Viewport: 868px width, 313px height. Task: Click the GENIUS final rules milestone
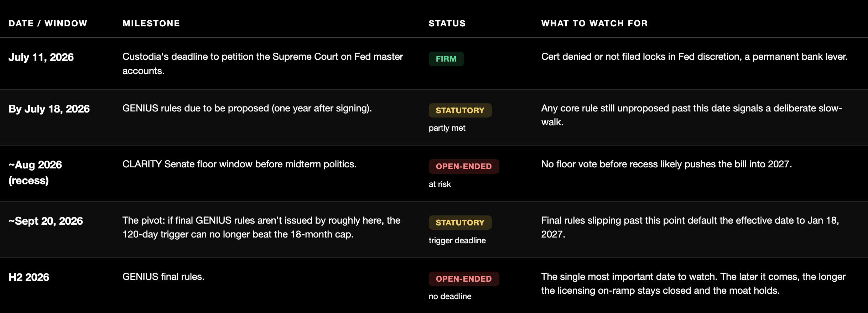coord(163,277)
